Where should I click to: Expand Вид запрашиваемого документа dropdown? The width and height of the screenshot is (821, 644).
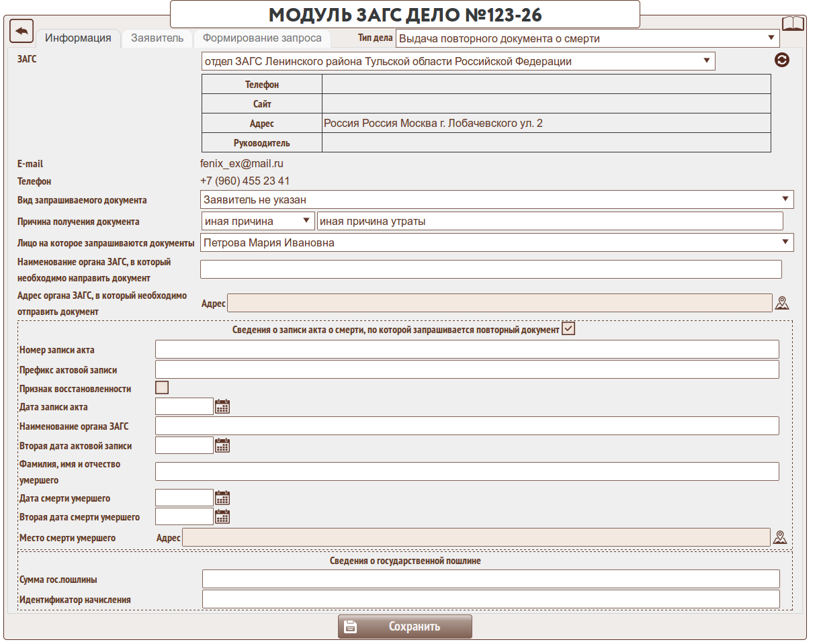496,199
